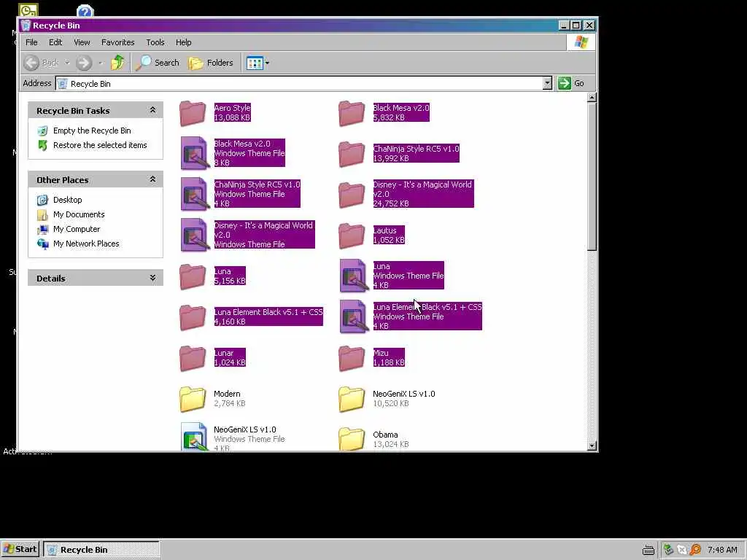Open My Computer link
The image size is (747, 560).
[77, 229]
